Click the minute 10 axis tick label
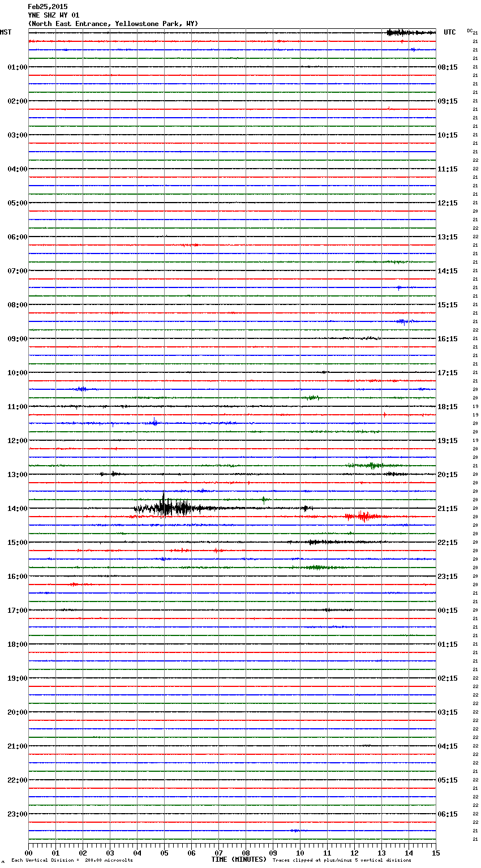Image resolution: width=481 pixels, height=868 pixels. pyautogui.click(x=300, y=853)
